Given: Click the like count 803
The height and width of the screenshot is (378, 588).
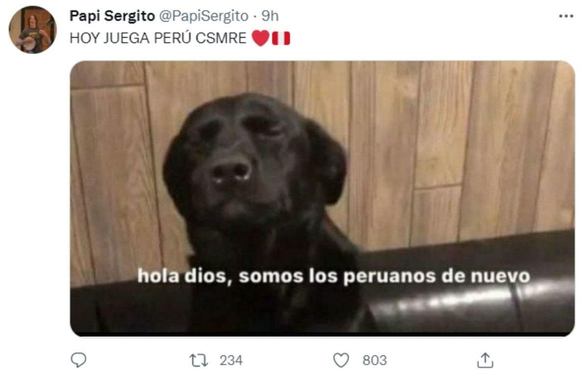Looking at the screenshot, I should point(374,360).
